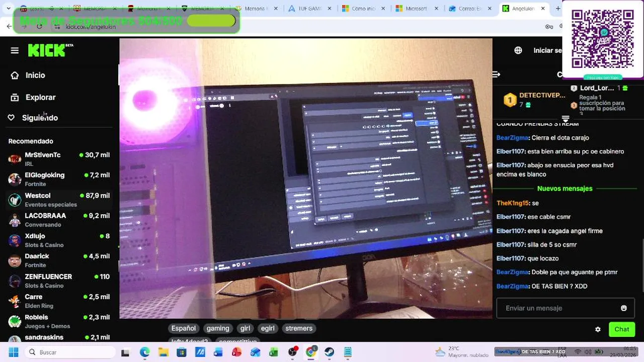
Task: Click the ZENFLUENCER channel avatar
Action: click(x=15, y=281)
